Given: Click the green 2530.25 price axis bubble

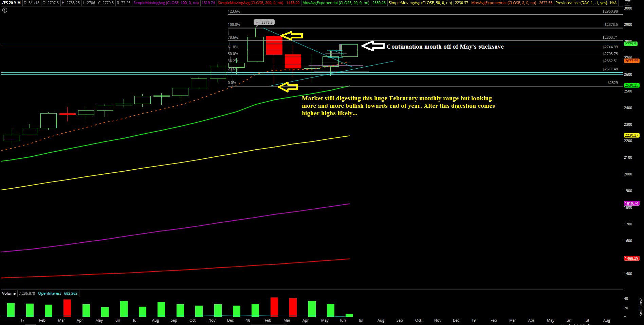Looking at the screenshot, I should pos(631,85).
